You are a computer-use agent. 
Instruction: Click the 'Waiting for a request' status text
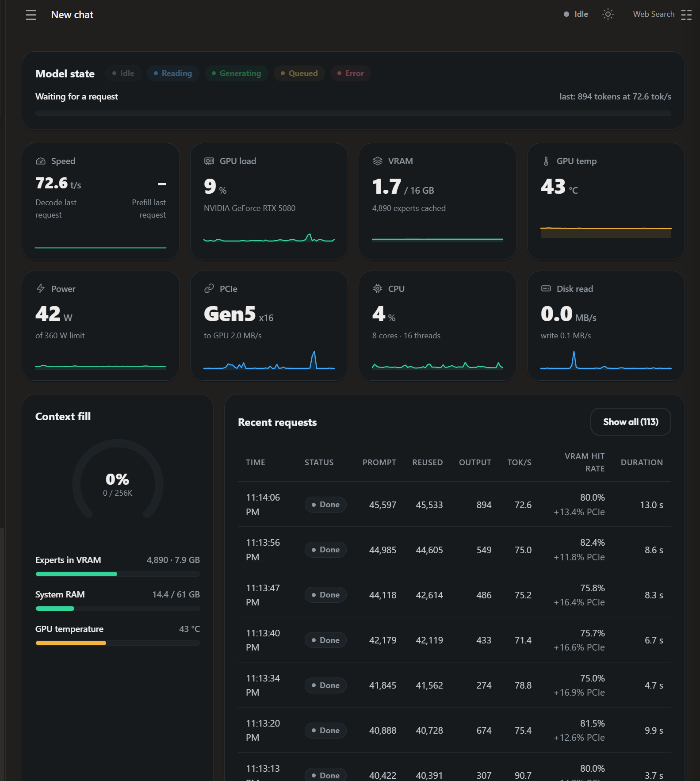pos(77,96)
